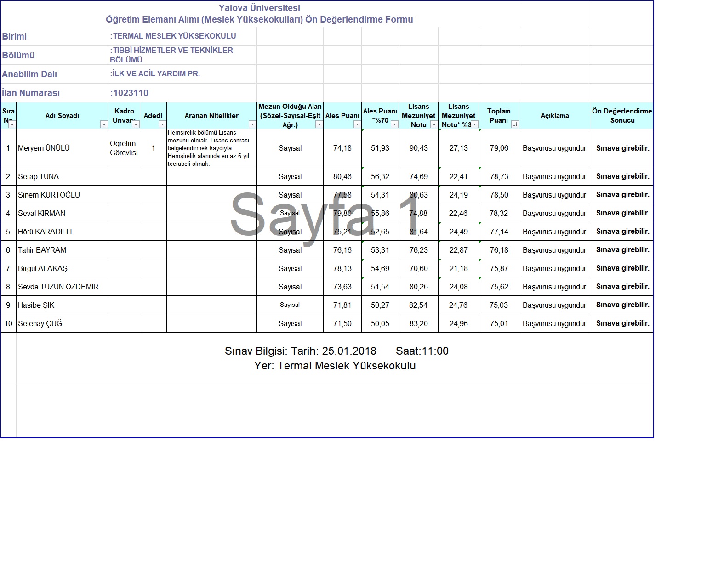The height and width of the screenshot is (588, 701).
Task: Open the Aranan Nitelikler filter dropdown
Action: [252, 124]
